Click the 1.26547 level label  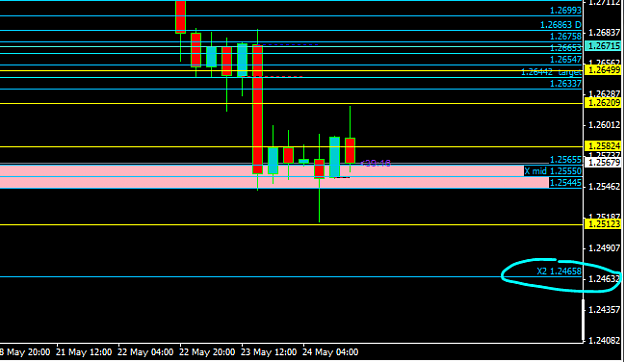pos(566,60)
